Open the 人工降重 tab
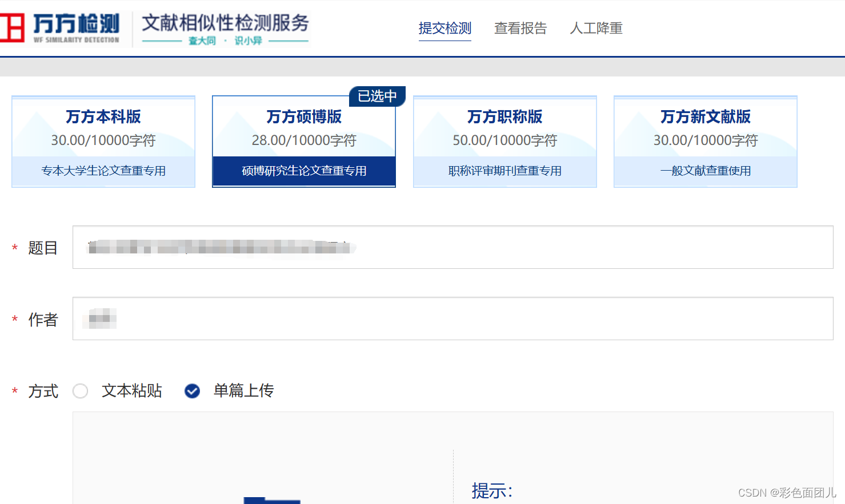The height and width of the screenshot is (504, 845). pyautogui.click(x=596, y=29)
